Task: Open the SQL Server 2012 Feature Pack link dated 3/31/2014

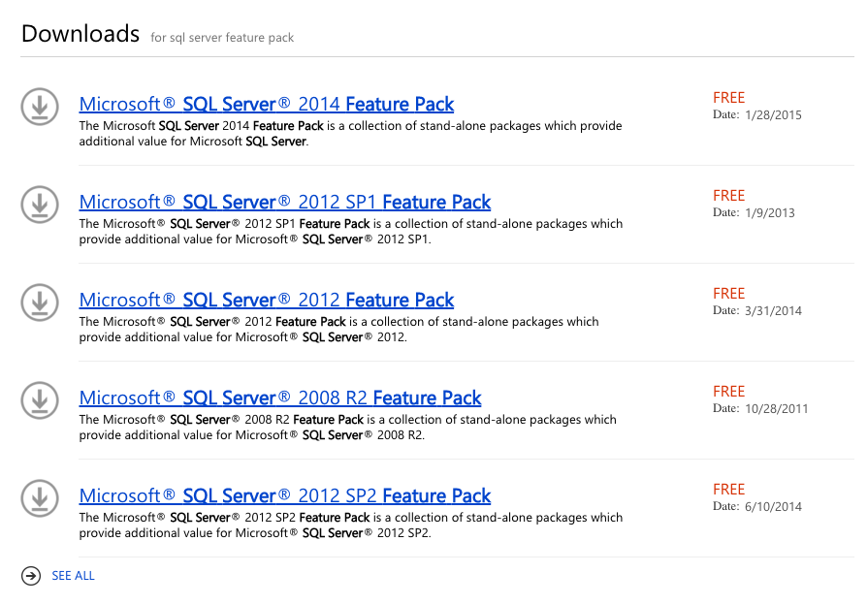Action: pyautogui.click(x=267, y=300)
